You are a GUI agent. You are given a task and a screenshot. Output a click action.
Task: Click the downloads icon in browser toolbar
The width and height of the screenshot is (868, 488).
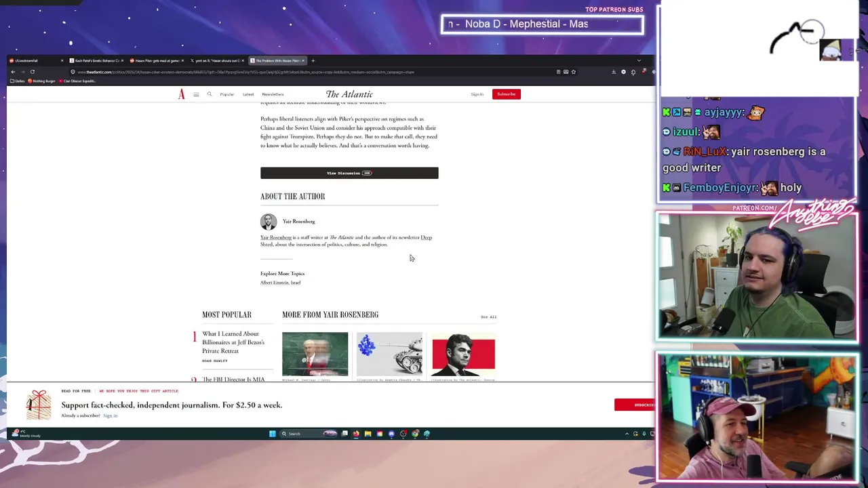tap(614, 72)
